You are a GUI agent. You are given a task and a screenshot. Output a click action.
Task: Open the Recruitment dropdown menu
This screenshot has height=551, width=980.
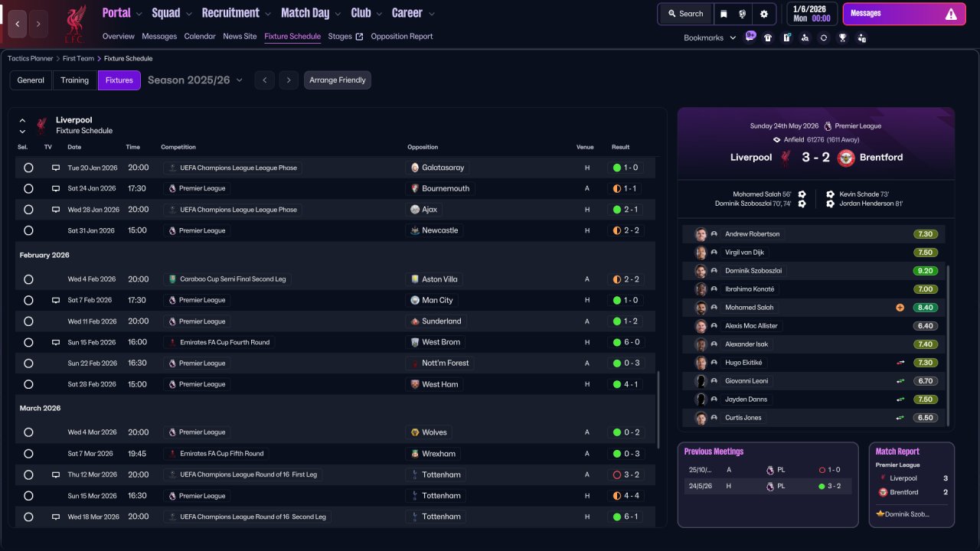coord(237,13)
